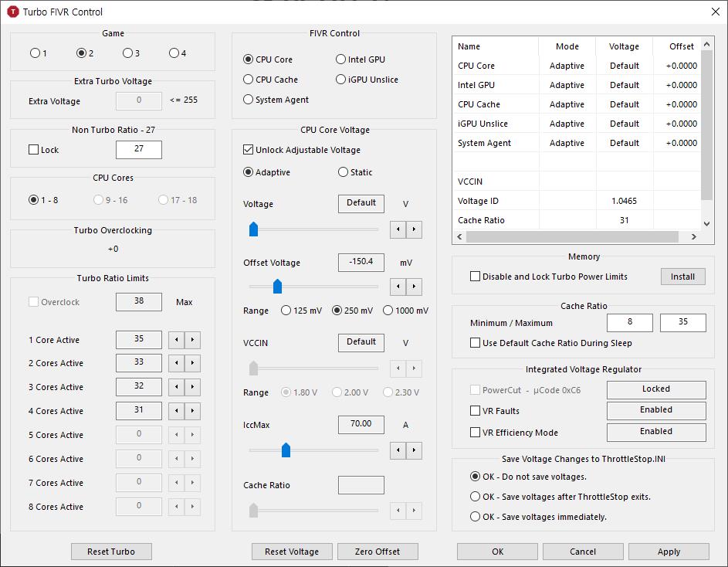Decrease the 4 Cores Active ratio
This screenshot has height=567, width=728.
pyautogui.click(x=177, y=411)
